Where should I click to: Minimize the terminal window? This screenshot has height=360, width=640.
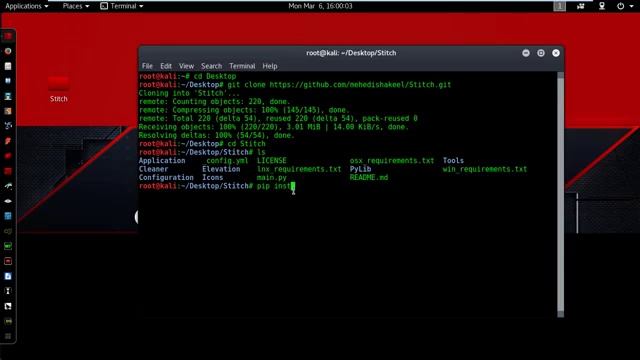click(x=526, y=53)
